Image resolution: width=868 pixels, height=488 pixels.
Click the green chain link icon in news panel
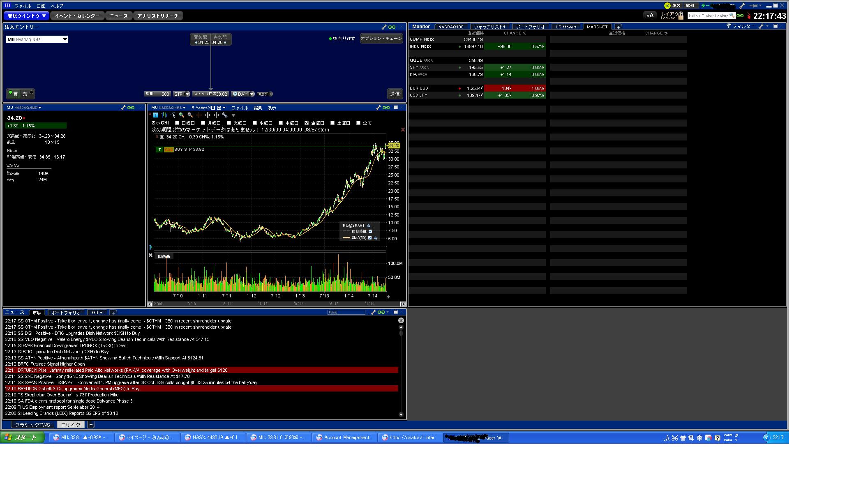[381, 313]
